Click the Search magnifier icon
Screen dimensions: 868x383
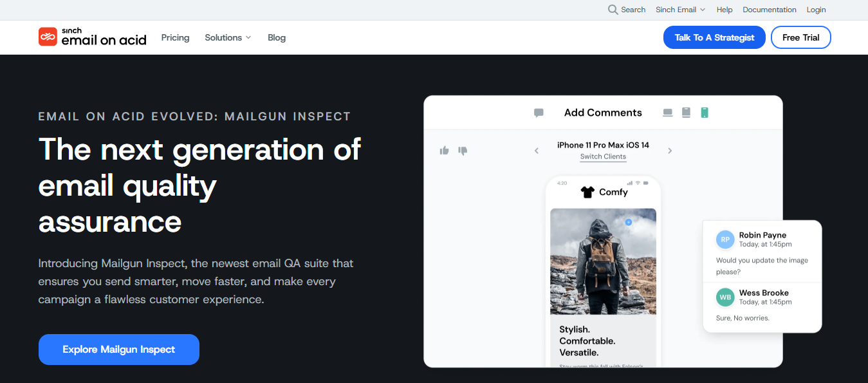click(613, 10)
